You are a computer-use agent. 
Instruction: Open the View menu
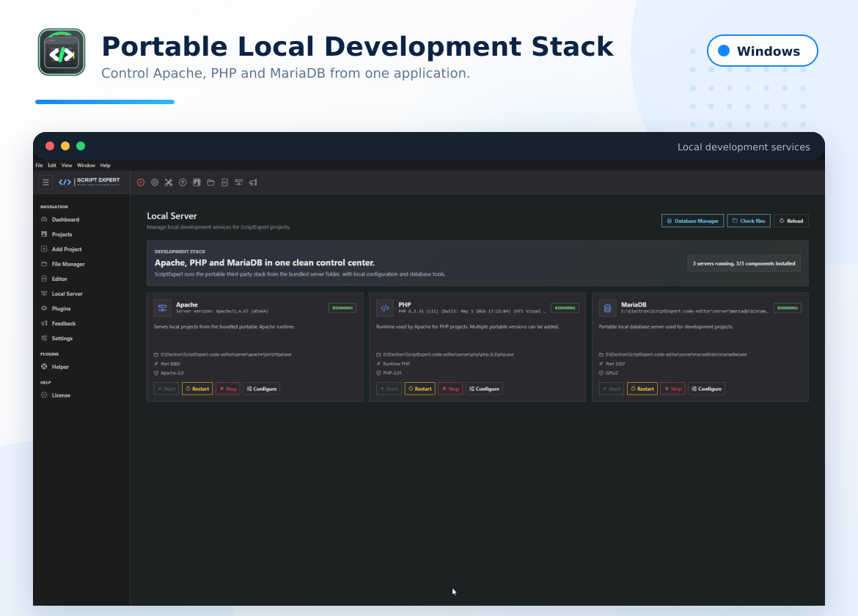67,165
